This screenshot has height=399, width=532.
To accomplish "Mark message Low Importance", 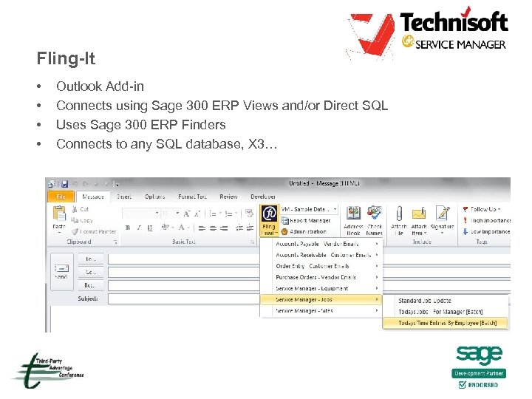I will coord(486,232).
